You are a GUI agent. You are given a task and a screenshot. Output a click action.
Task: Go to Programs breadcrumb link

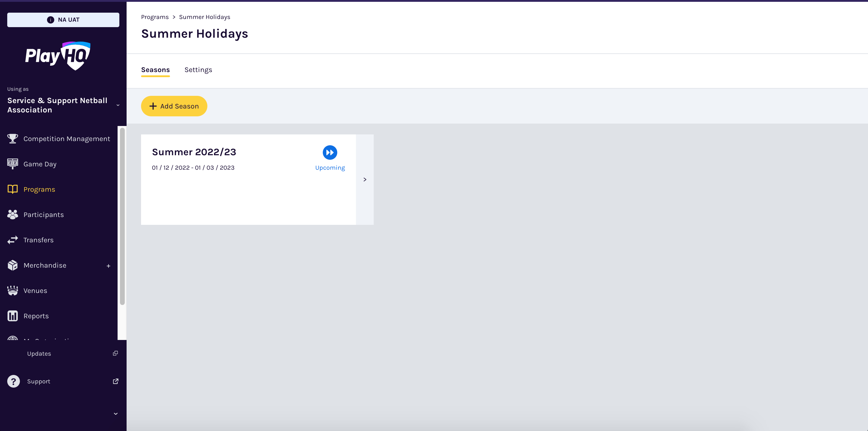(x=155, y=17)
